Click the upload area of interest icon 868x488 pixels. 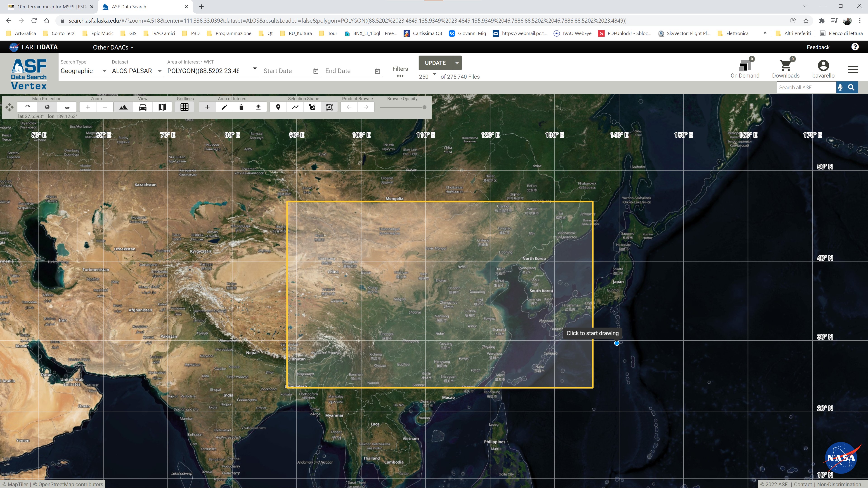(258, 107)
